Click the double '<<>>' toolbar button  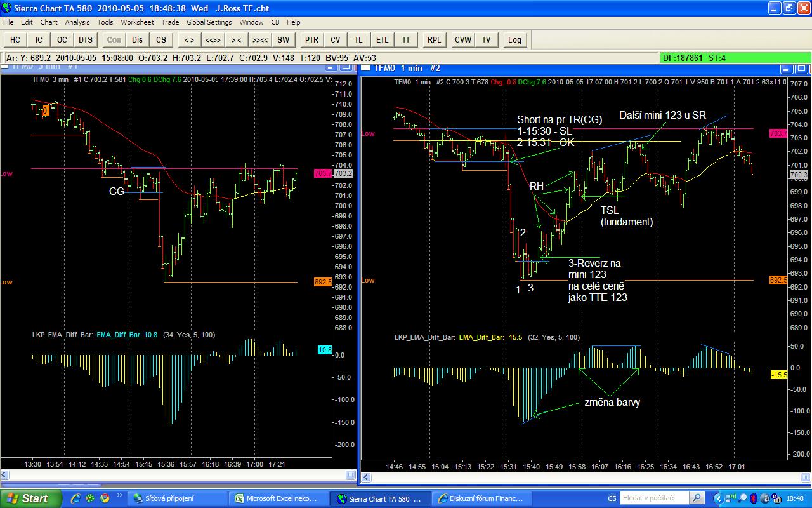click(x=213, y=39)
